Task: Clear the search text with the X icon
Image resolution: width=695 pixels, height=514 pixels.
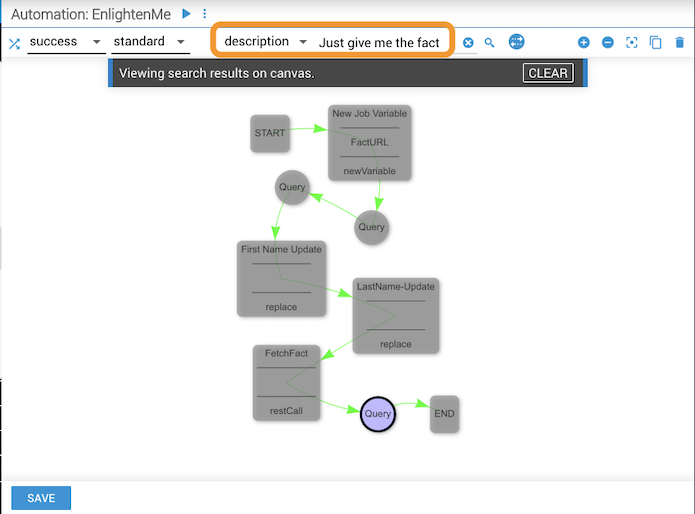Action: [468, 43]
